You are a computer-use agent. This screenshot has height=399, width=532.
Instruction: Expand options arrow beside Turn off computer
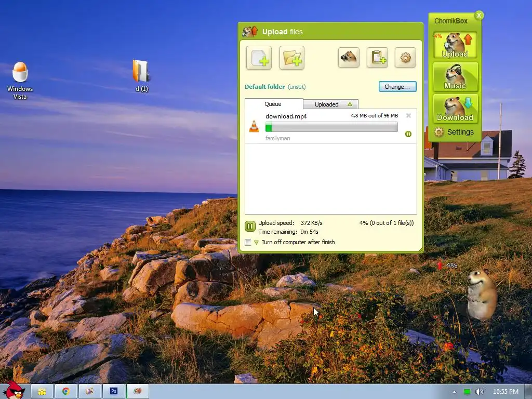256,242
